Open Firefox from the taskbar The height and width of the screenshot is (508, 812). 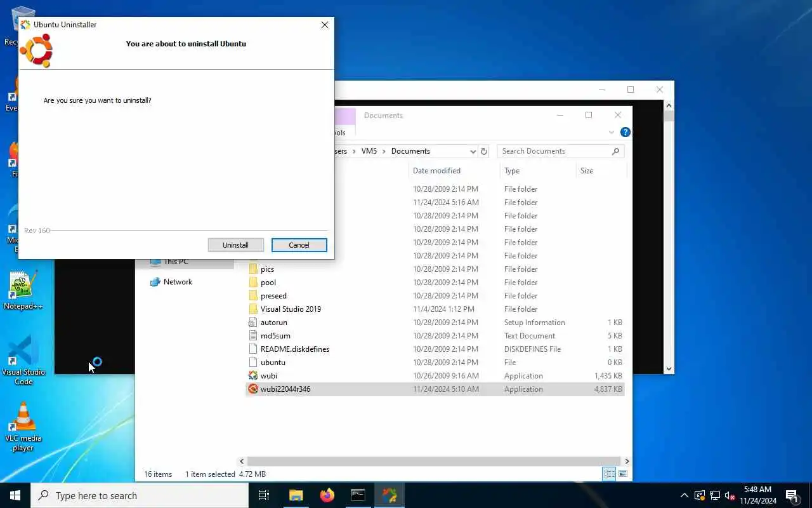(327, 495)
